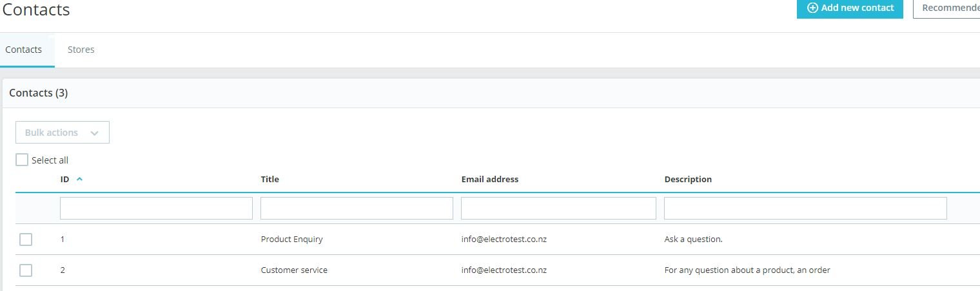Click the ID column header label
Image resolution: width=980 pixels, height=291 pixels.
click(64, 180)
